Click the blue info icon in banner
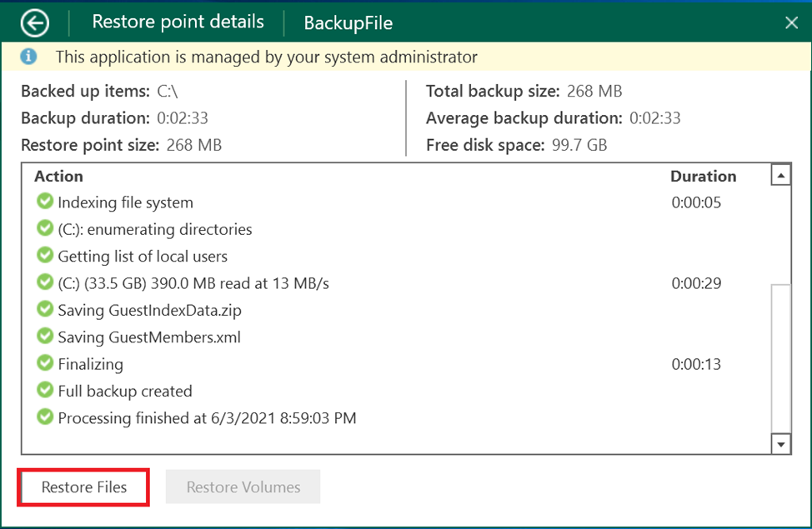This screenshot has width=812, height=529. click(30, 57)
